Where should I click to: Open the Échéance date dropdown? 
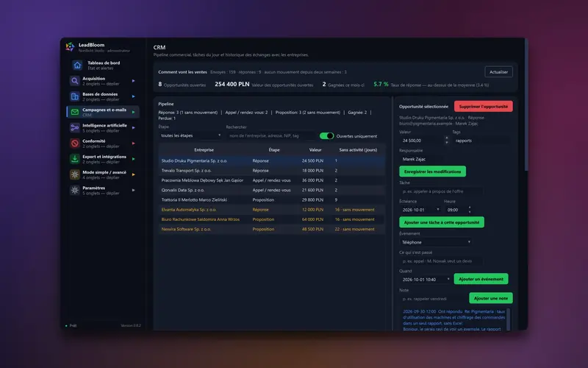click(x=420, y=210)
